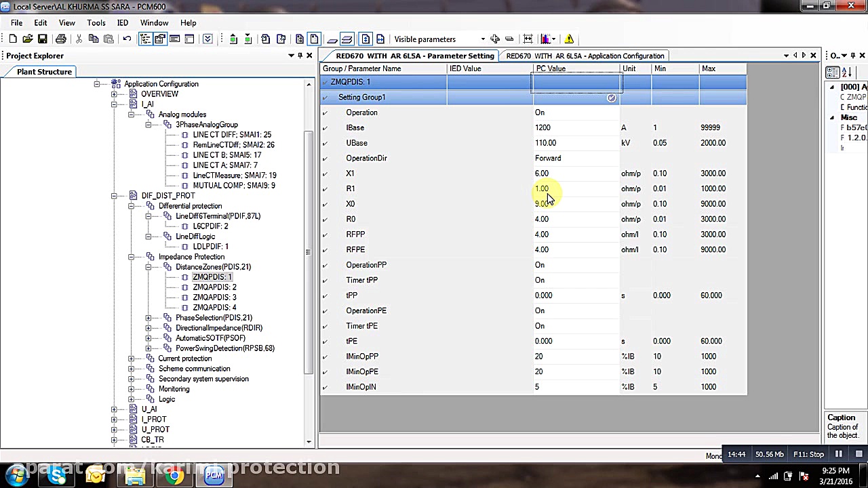Viewport: 868px width, 488px height.
Task: Click the Cut scissors icon
Action: (x=79, y=39)
